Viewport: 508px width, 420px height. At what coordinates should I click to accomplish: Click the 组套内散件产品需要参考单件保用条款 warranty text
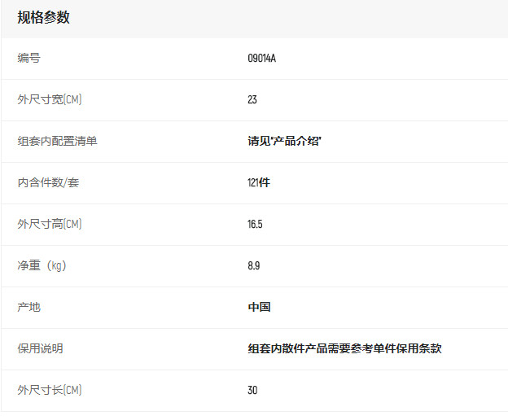coord(344,349)
